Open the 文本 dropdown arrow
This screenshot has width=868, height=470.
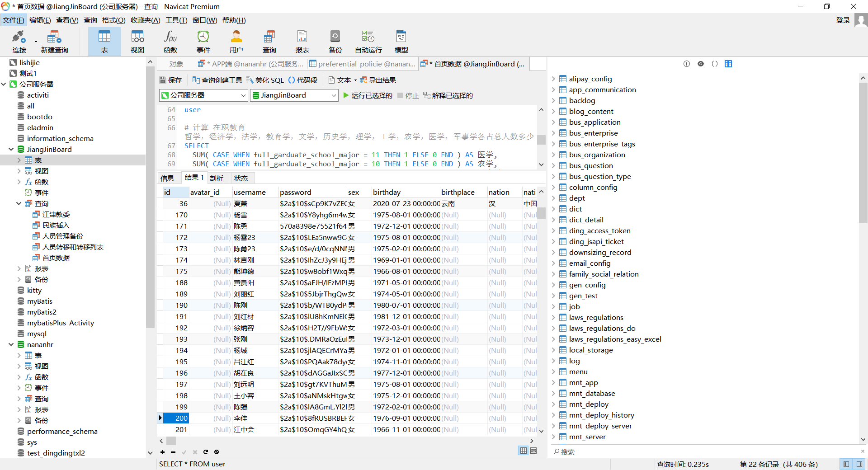(x=355, y=80)
